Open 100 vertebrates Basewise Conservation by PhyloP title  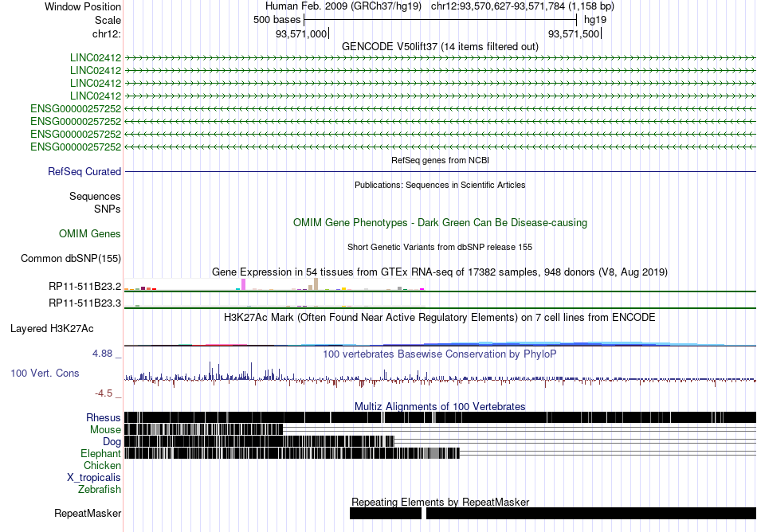[440, 354]
